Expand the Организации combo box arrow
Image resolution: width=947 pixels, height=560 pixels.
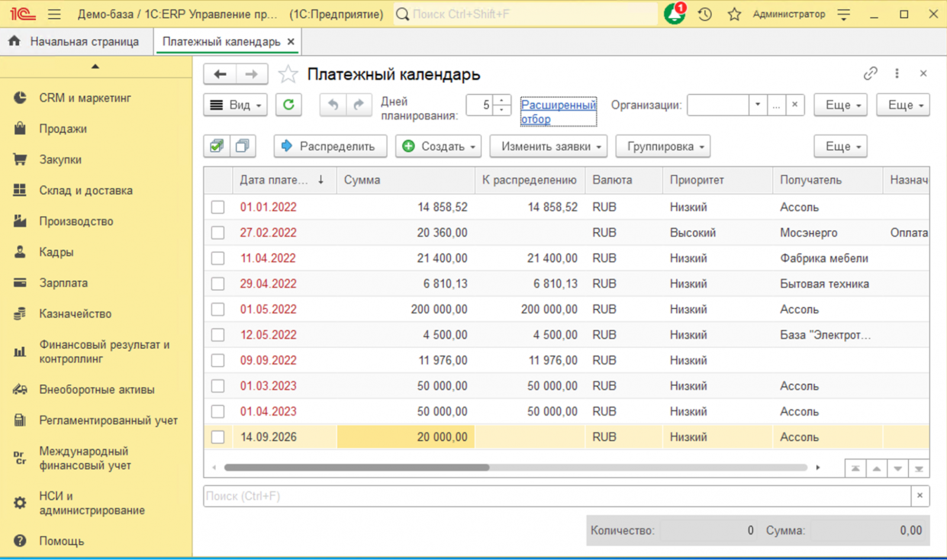758,105
